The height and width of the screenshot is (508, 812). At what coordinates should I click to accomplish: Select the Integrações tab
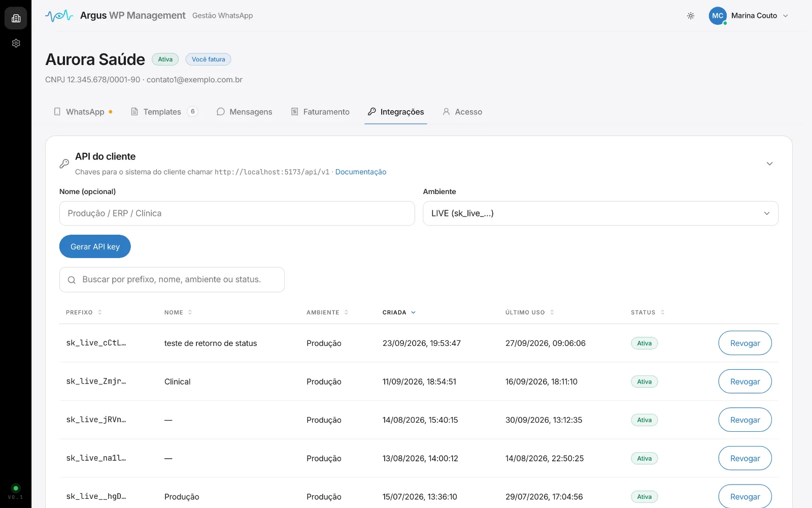(396, 112)
